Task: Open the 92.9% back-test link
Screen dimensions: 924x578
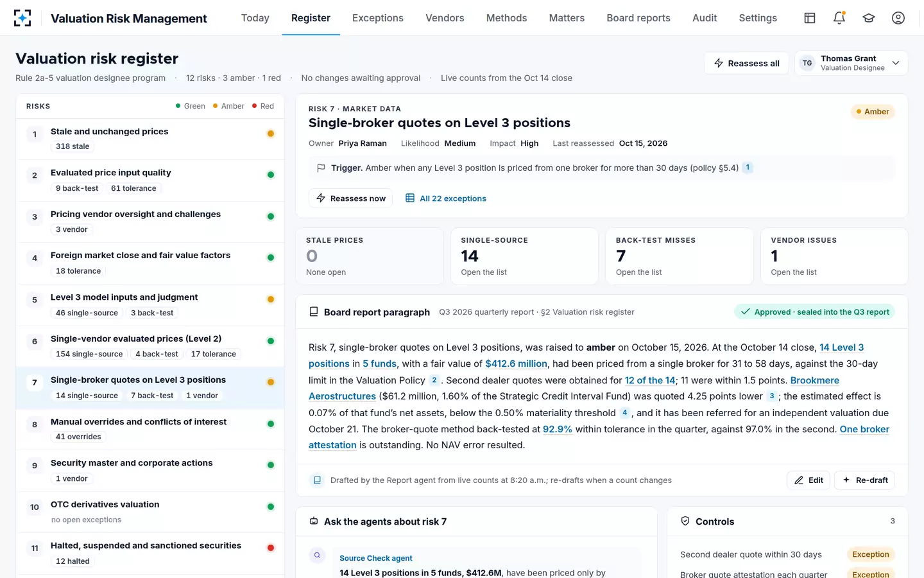Action: 558,429
